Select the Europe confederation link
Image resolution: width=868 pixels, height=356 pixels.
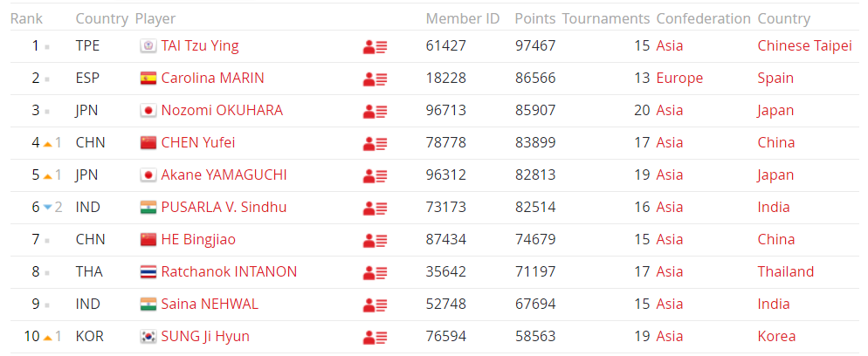[679, 79]
